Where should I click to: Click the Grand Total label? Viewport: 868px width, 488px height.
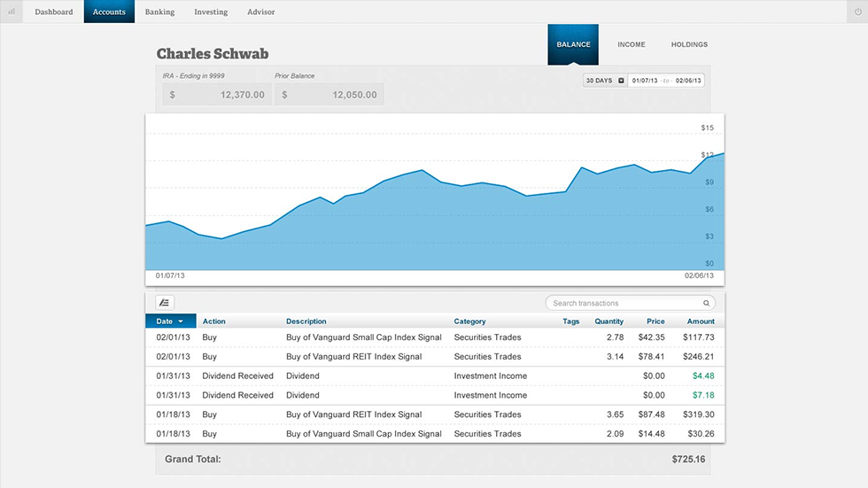pyautogui.click(x=193, y=460)
